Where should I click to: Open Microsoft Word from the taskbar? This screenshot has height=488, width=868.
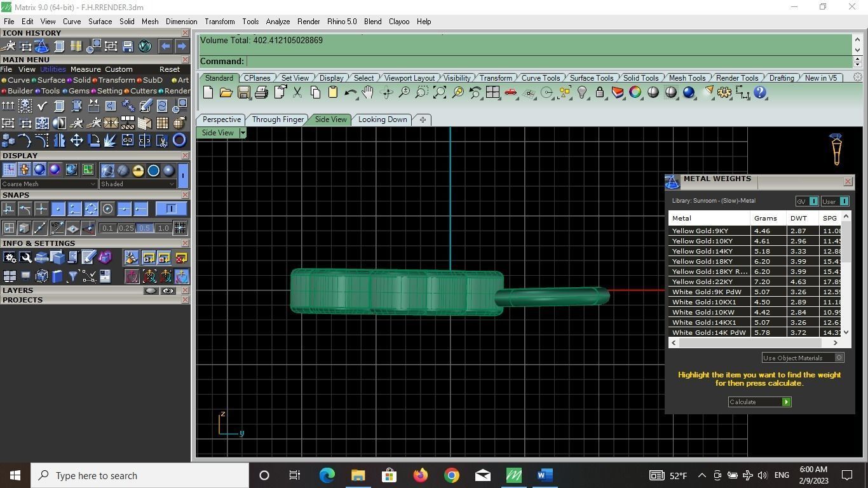point(545,475)
